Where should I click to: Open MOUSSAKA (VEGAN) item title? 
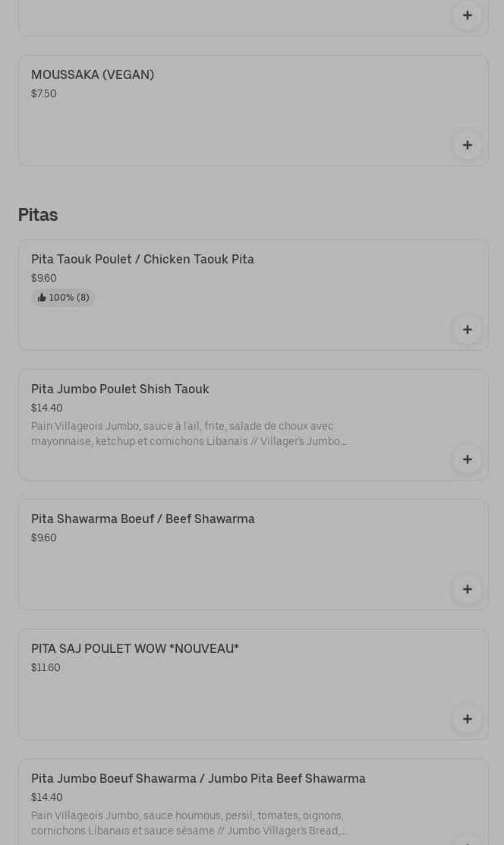tap(93, 74)
